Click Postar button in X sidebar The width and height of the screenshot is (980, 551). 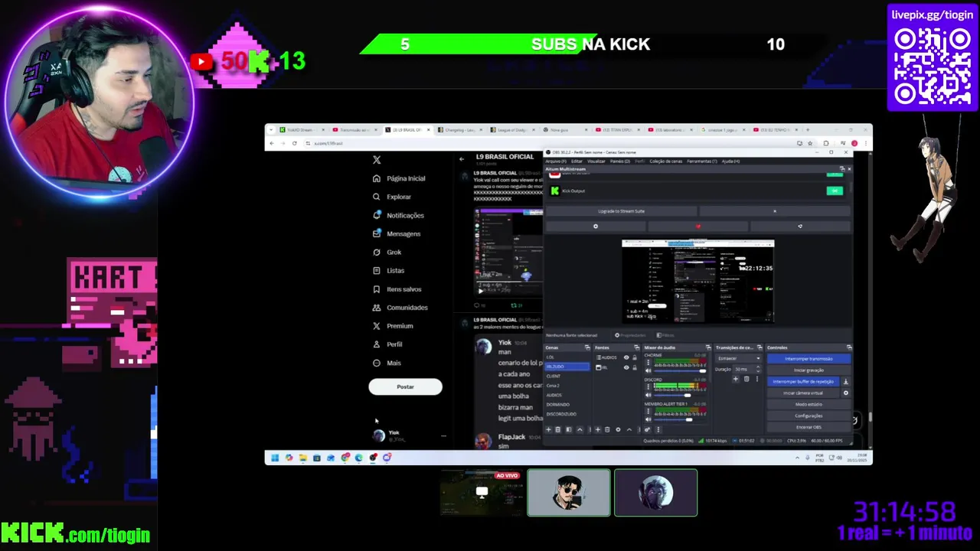pos(405,386)
